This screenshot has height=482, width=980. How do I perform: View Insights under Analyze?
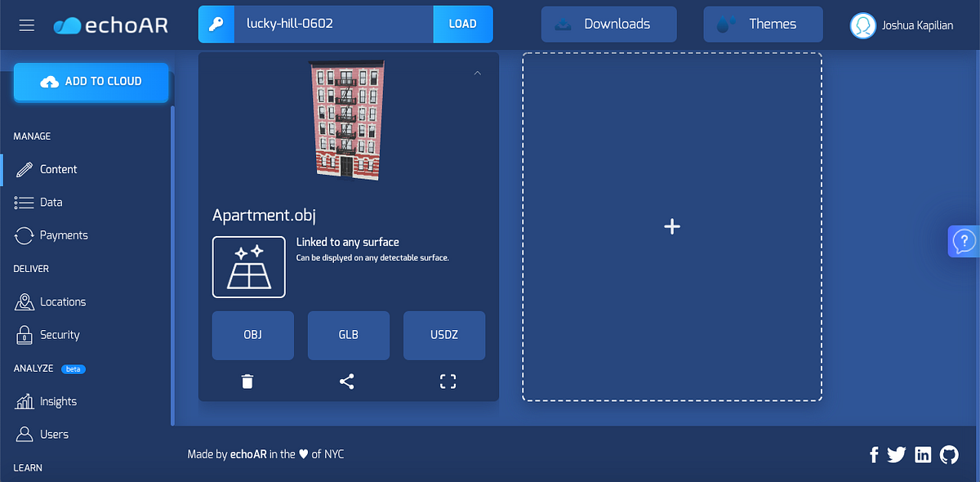pyautogui.click(x=58, y=401)
